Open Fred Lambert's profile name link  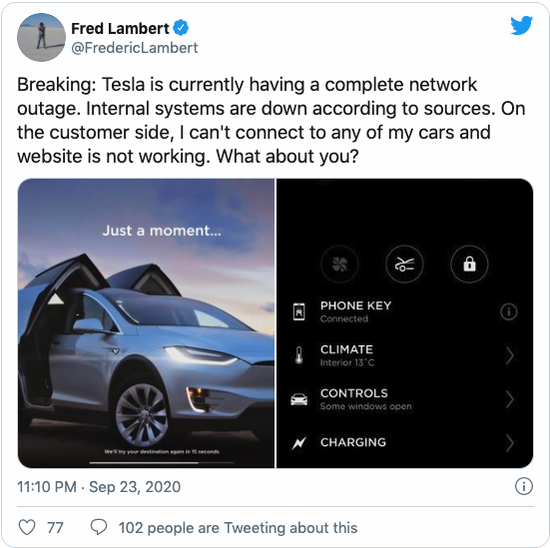click(x=120, y=28)
